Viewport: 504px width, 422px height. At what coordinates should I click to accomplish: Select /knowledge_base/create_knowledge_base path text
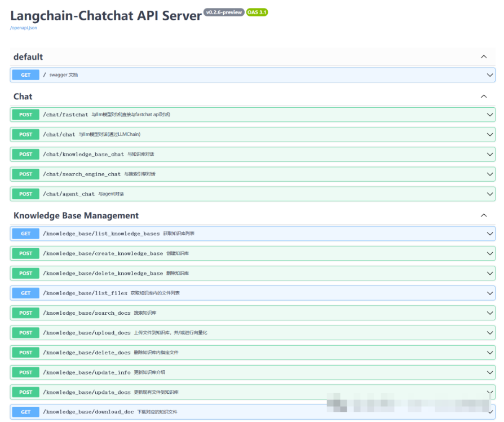point(103,253)
